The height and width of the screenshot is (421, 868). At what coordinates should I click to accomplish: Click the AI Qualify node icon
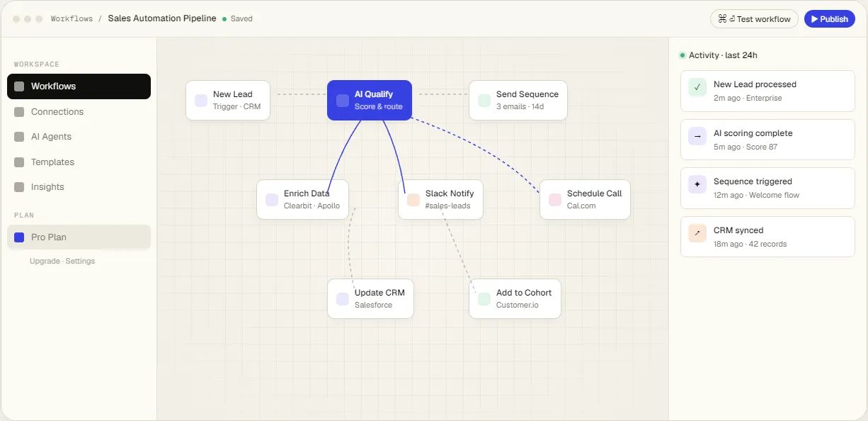pos(343,101)
